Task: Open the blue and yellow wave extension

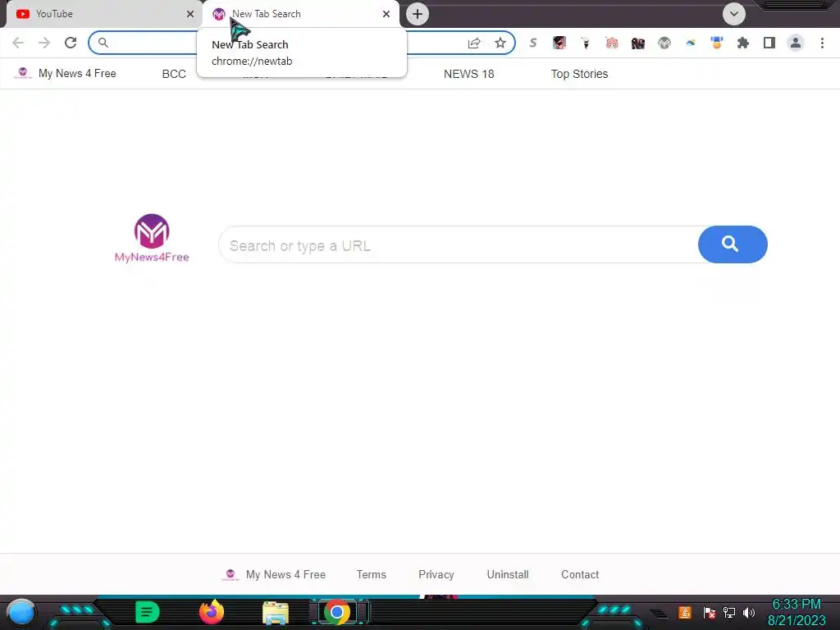Action: pos(691,43)
